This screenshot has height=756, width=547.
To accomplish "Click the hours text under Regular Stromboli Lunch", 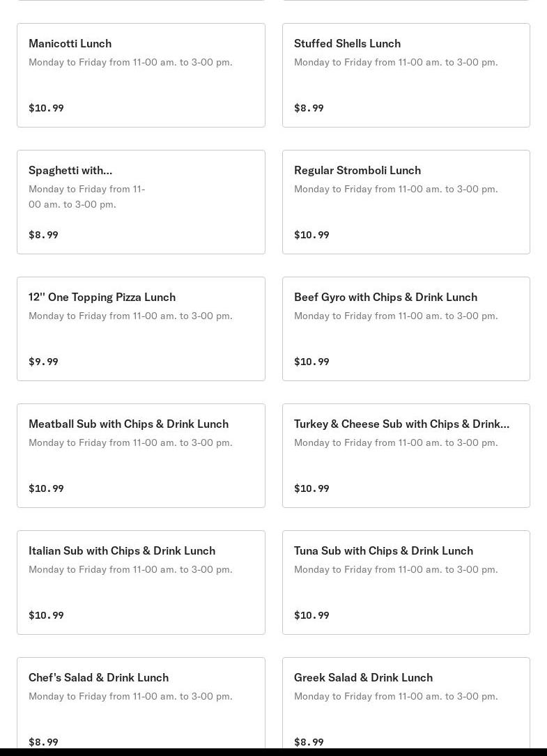I will tap(396, 189).
